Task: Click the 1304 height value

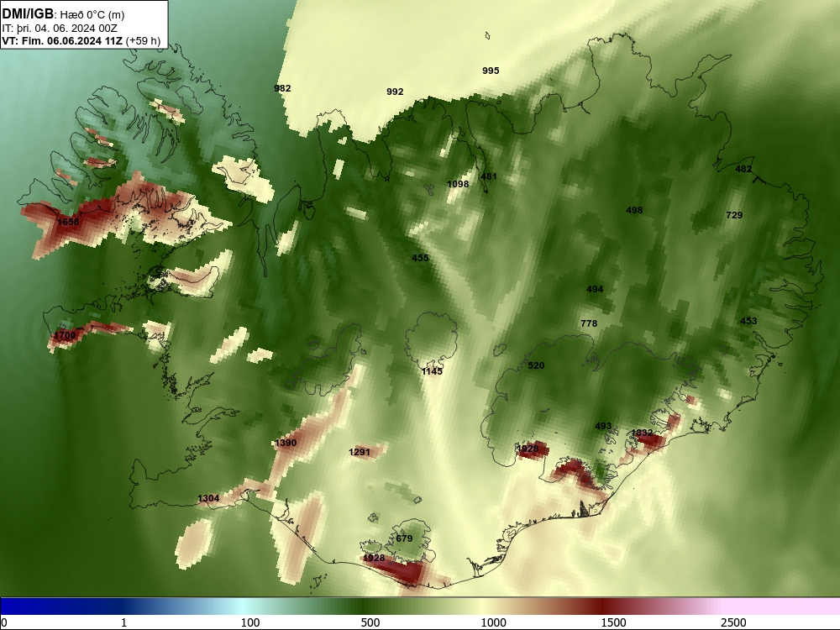Action: tap(208, 498)
